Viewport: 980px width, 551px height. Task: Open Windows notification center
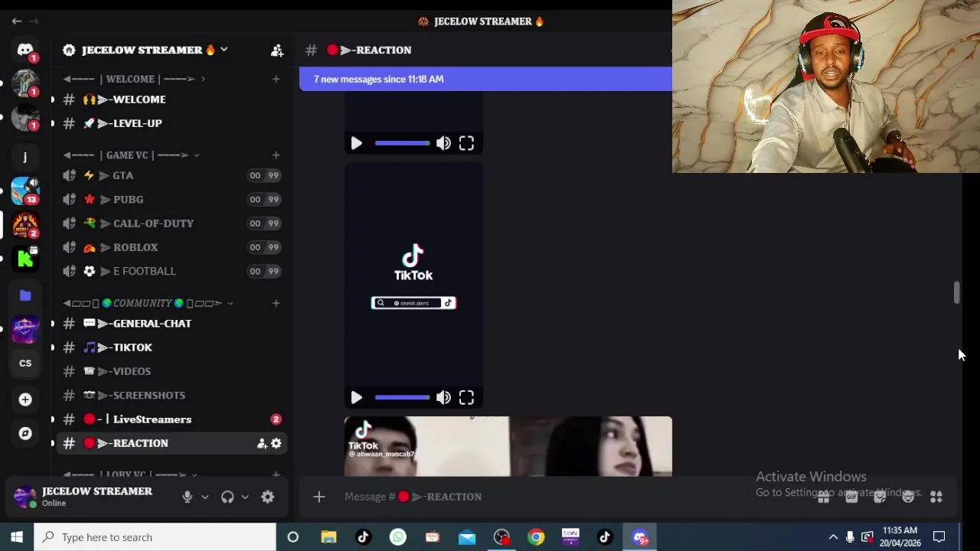point(939,537)
